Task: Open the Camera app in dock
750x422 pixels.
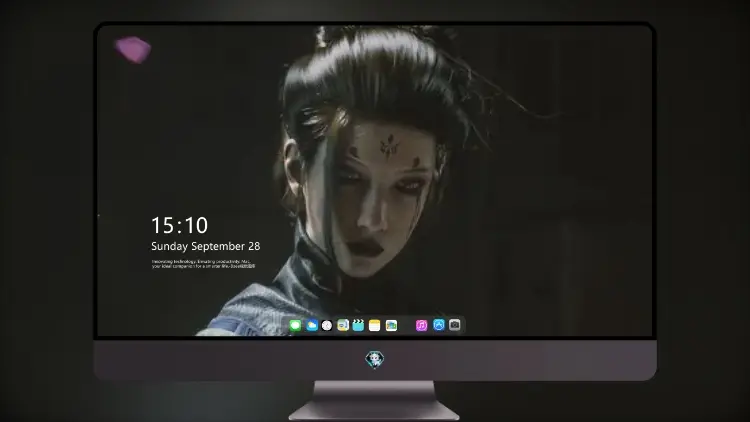Action: (x=454, y=325)
